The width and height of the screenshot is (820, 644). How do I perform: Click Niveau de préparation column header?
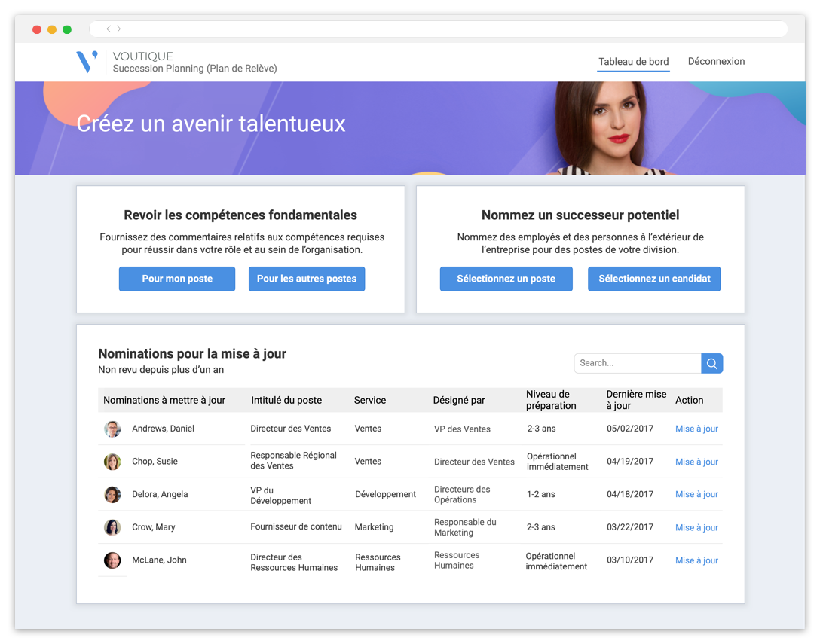click(x=551, y=400)
